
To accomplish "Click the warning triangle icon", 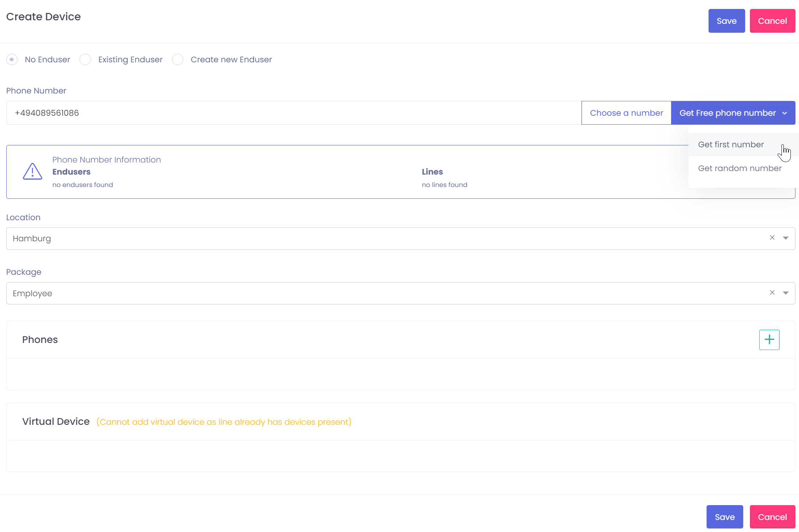I will pos(32,171).
